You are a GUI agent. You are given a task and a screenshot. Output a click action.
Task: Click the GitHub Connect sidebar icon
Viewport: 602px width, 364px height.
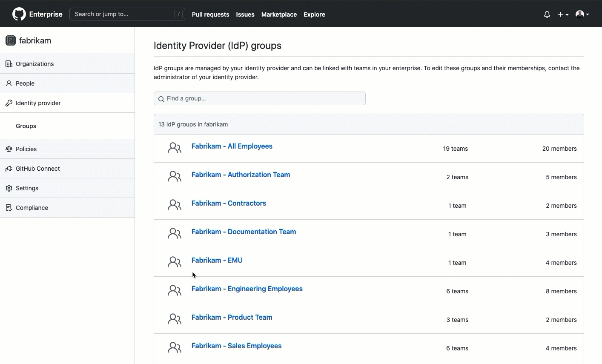9,168
